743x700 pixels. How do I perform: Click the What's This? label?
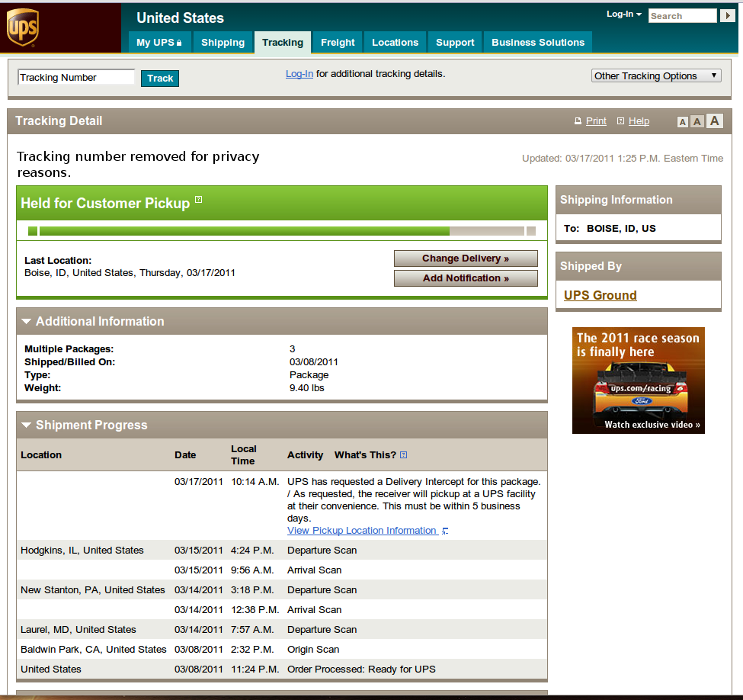(365, 454)
